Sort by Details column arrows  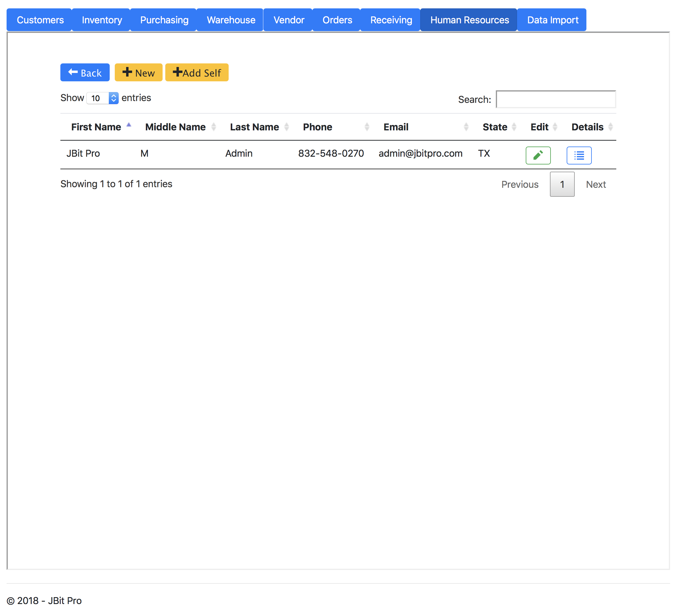point(610,127)
